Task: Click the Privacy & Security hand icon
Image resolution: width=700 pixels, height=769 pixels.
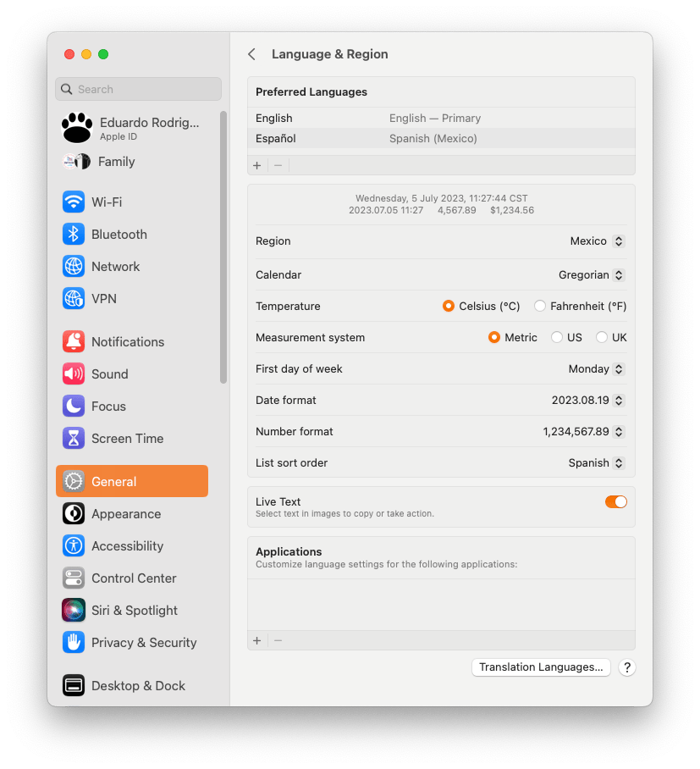Action: [x=74, y=643]
